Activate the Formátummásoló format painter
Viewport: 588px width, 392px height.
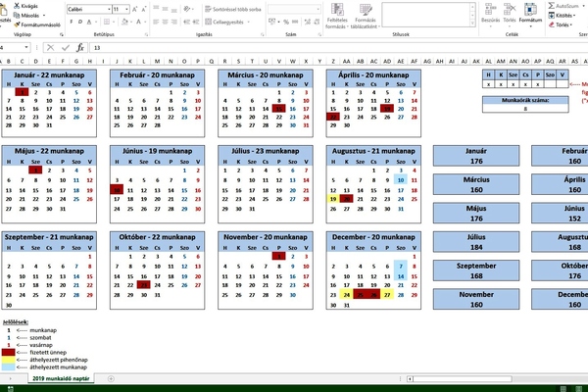[x=37, y=24]
